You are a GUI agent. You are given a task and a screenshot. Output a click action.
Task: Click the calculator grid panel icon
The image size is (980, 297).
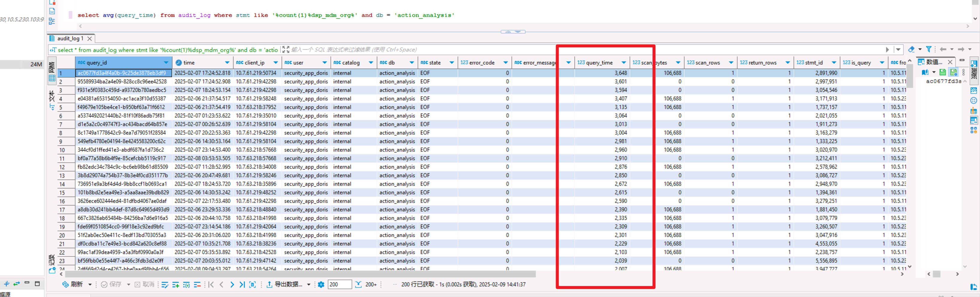(x=973, y=90)
